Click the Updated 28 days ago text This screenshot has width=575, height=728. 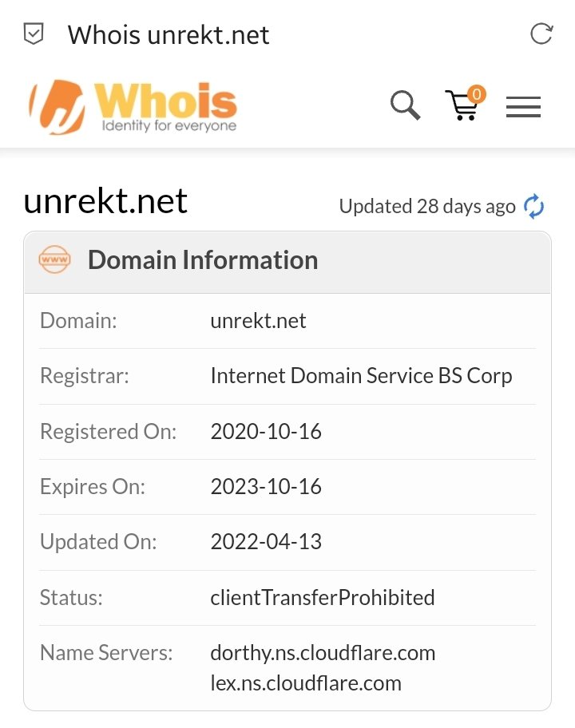click(x=427, y=207)
